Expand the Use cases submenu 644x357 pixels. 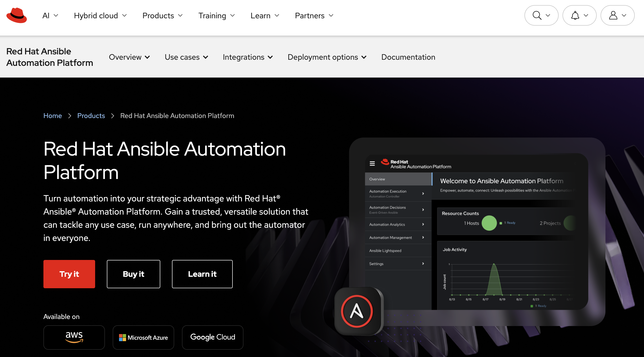[x=186, y=57]
